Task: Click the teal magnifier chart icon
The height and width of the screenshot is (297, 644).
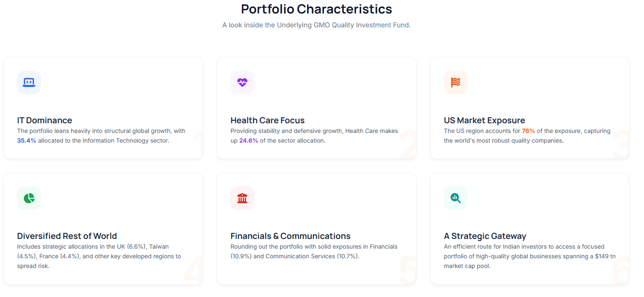Action: pos(455,198)
